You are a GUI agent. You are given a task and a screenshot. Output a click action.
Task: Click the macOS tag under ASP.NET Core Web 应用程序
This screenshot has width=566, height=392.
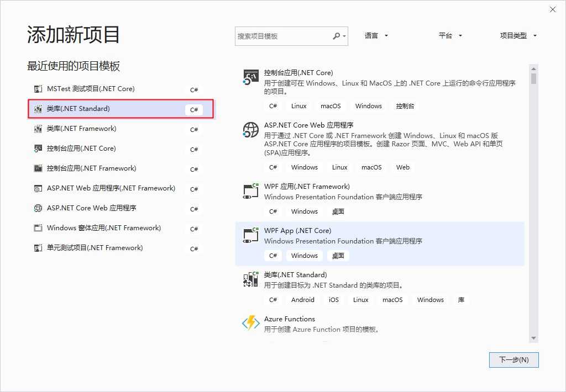coord(371,167)
